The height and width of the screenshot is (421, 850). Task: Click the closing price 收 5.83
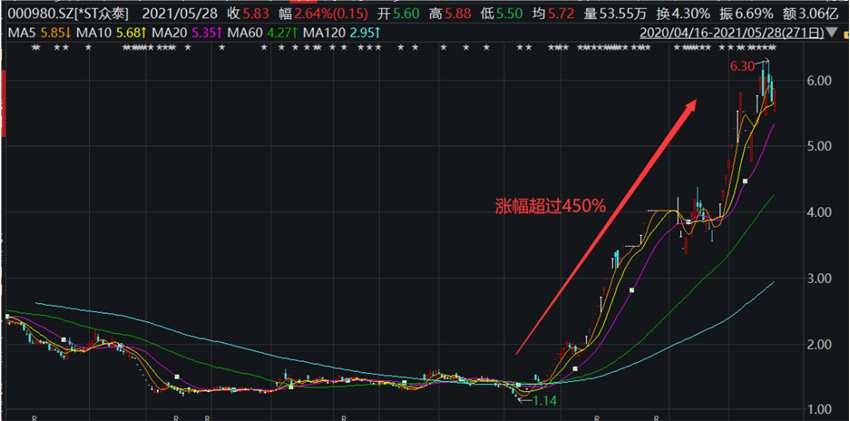pos(249,12)
